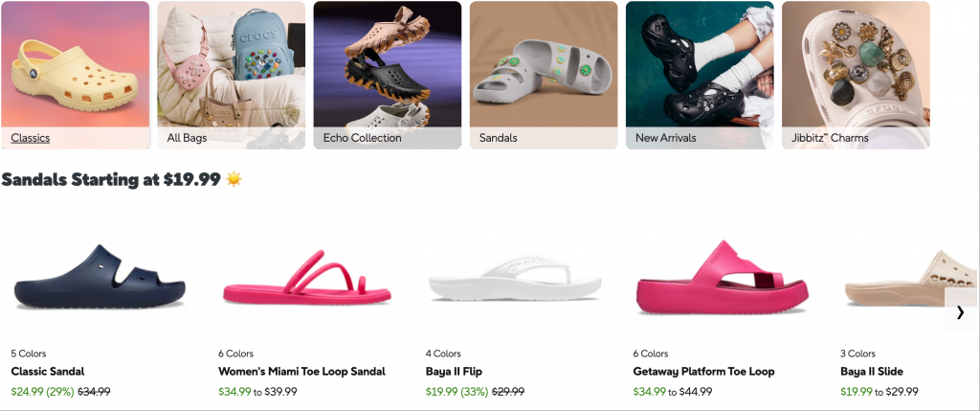Screen dimensions: 980x411
Task: Open the Baya II Slide product link
Action: [871, 372]
